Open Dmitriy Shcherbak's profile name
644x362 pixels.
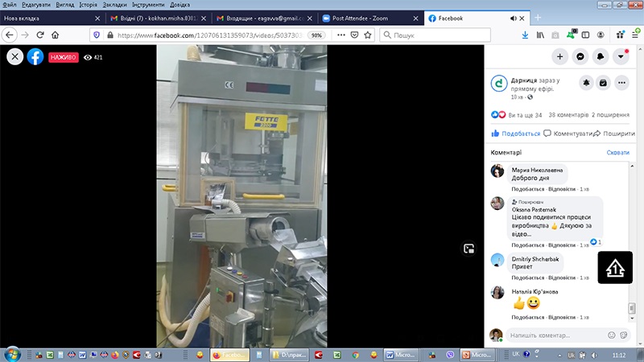tap(535, 259)
